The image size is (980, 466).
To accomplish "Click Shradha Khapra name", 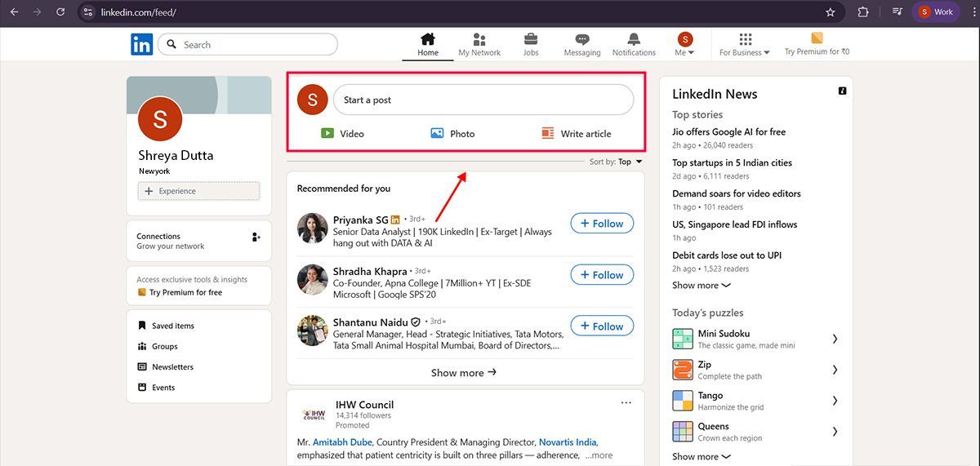I will tap(370, 271).
